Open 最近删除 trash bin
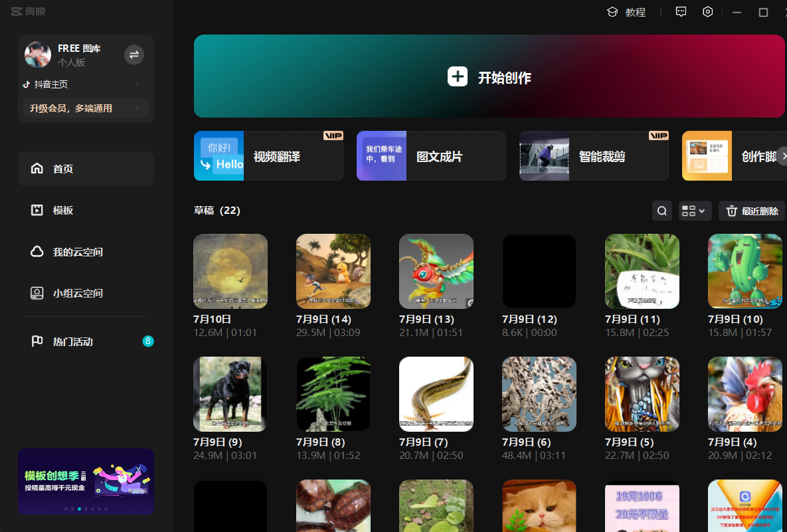This screenshot has width=787, height=532. point(752,211)
